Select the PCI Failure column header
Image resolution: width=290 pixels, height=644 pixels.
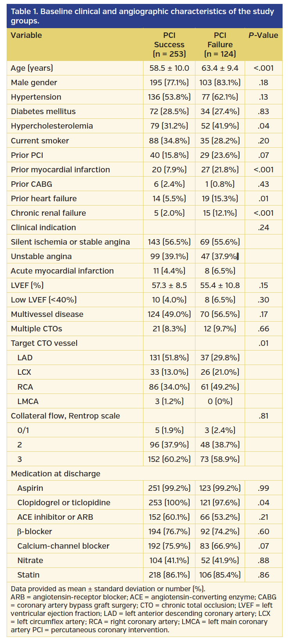[220, 45]
